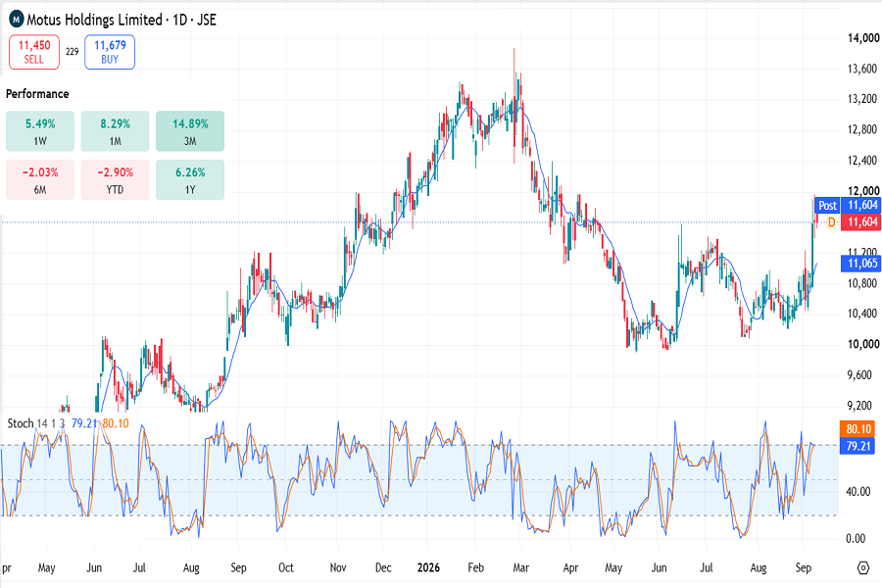Click the 12,000 price axis label
882x588 pixels.
point(863,191)
